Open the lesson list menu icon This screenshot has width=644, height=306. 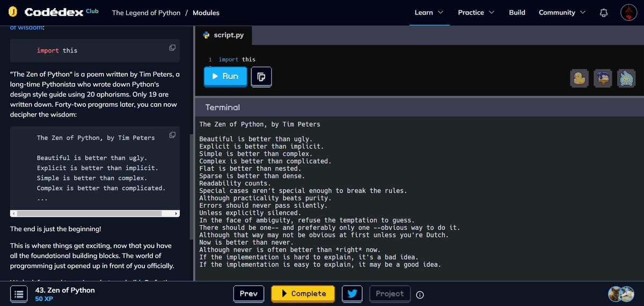tap(19, 294)
